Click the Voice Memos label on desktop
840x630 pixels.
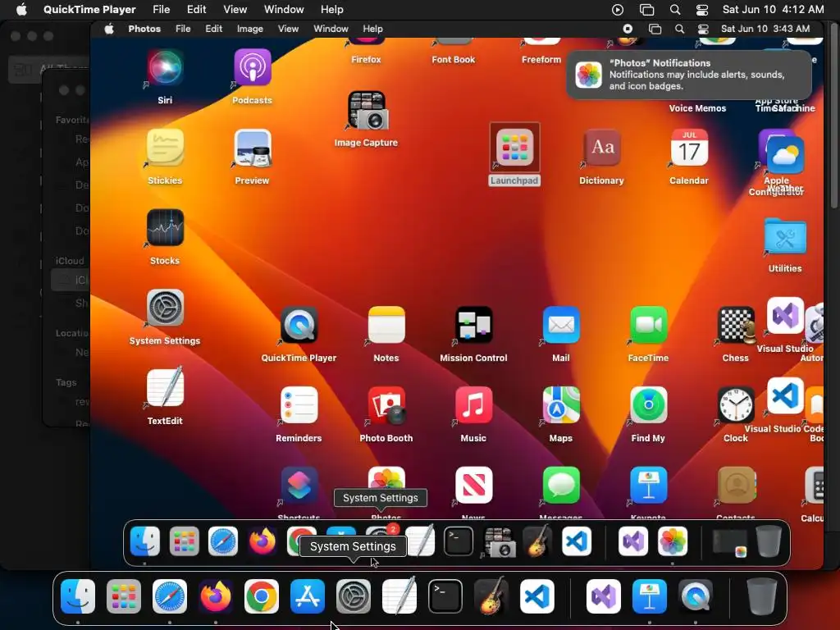coord(697,108)
